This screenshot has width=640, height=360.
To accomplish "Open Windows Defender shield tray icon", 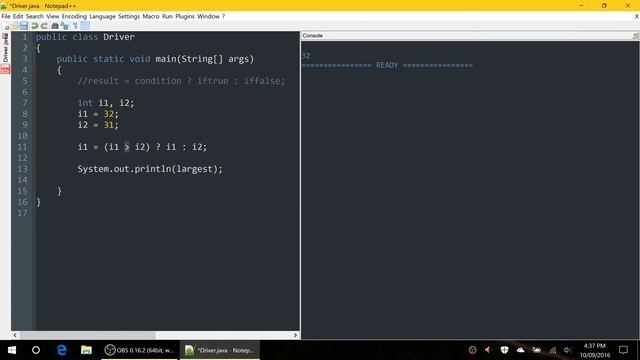I will click(x=504, y=350).
